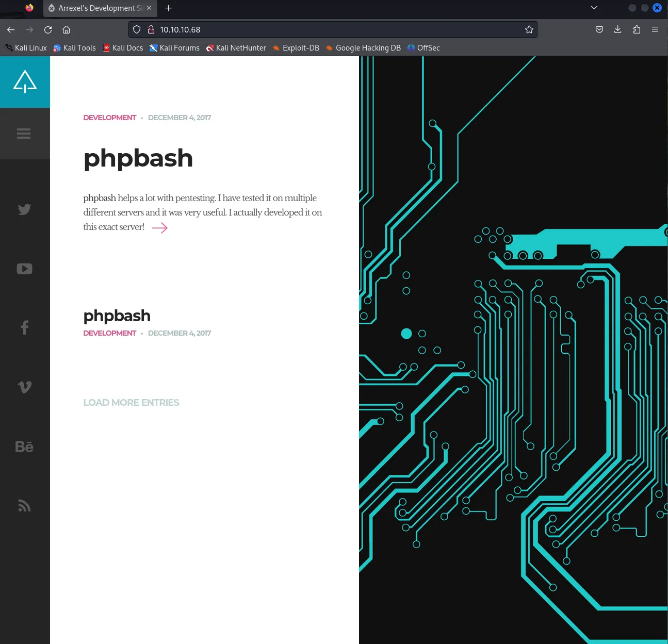Open Kali Tools bookmark

(75, 48)
